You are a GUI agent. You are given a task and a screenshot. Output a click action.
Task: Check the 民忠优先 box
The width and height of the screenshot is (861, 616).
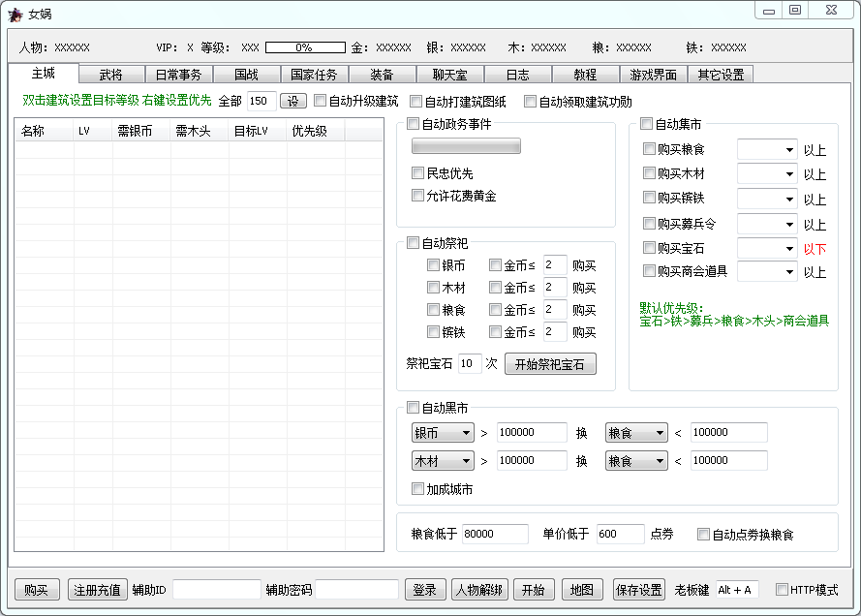click(x=418, y=173)
